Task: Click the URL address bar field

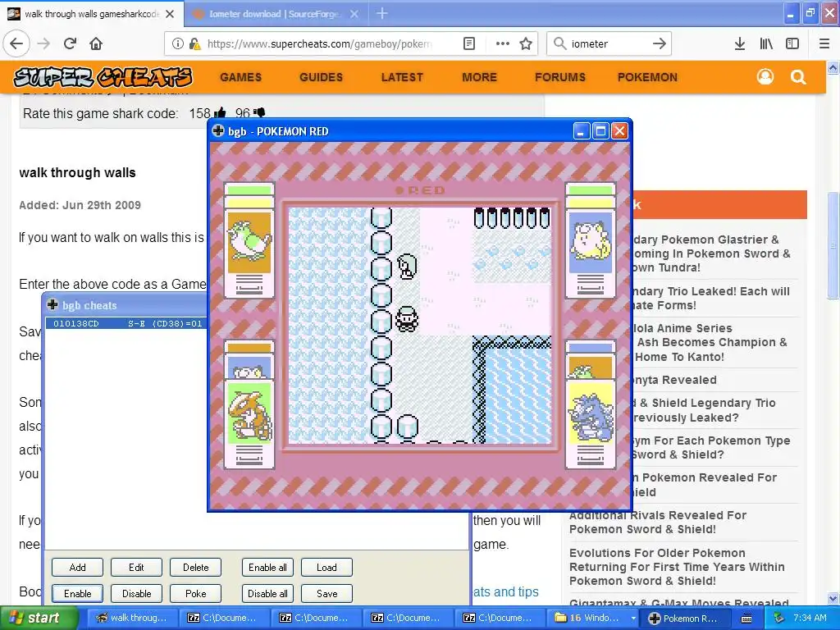Action: (319, 43)
